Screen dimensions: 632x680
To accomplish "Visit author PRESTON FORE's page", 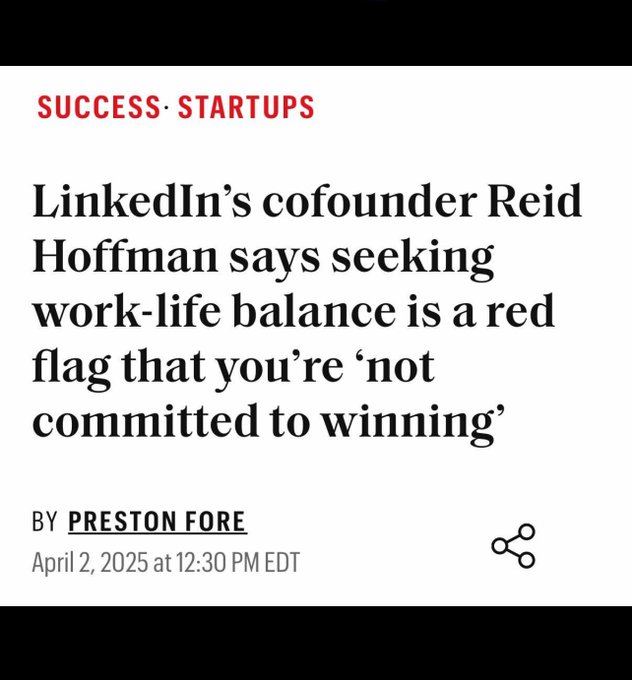I will click(157, 521).
